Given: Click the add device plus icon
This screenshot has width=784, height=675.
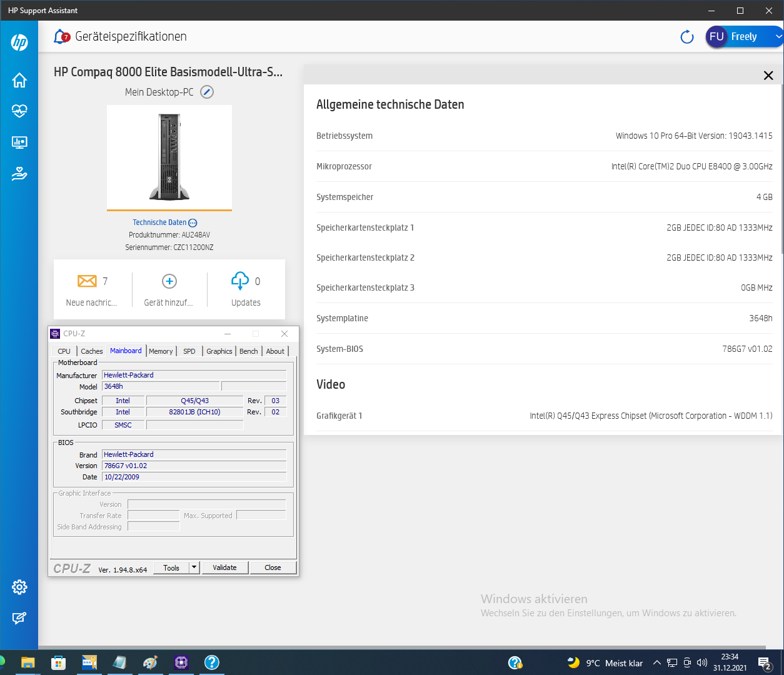Looking at the screenshot, I should click(x=169, y=281).
